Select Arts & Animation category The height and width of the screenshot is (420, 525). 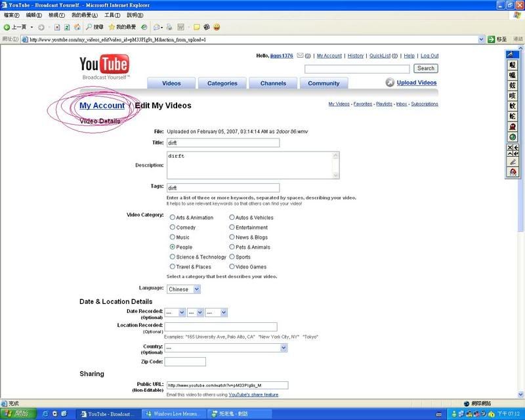pos(173,217)
